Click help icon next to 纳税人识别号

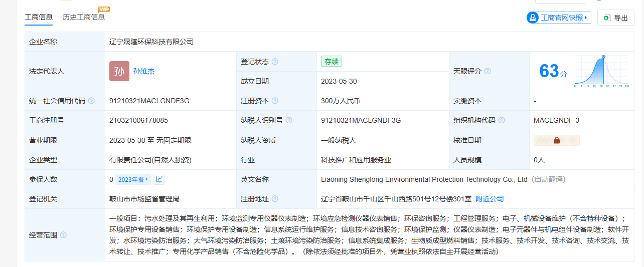289,120
